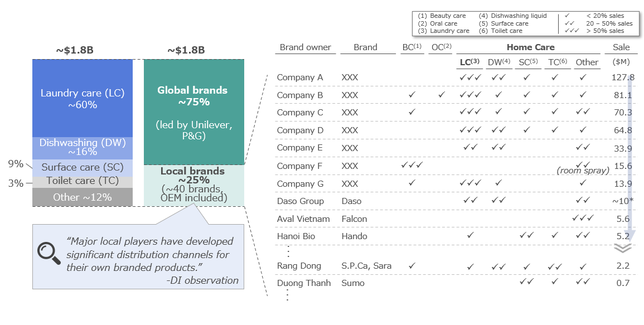Click the '(4) Dishwashing liquid' legend entry

coord(512,16)
